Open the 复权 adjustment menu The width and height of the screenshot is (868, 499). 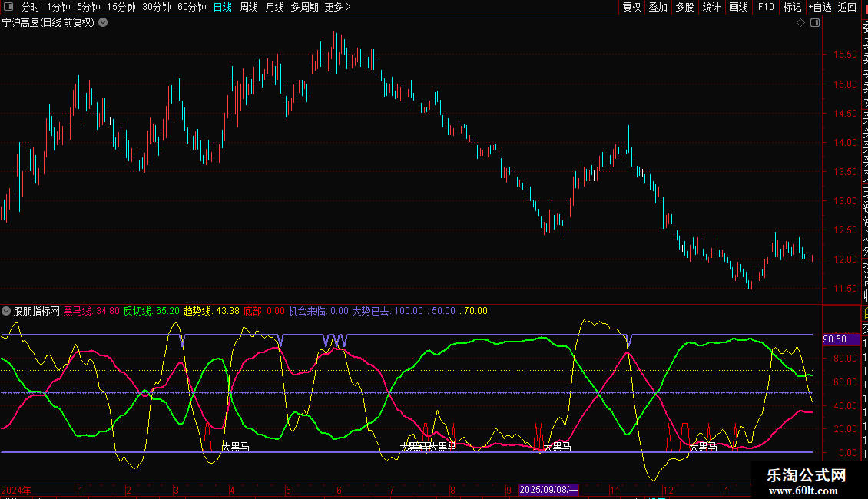pos(631,7)
